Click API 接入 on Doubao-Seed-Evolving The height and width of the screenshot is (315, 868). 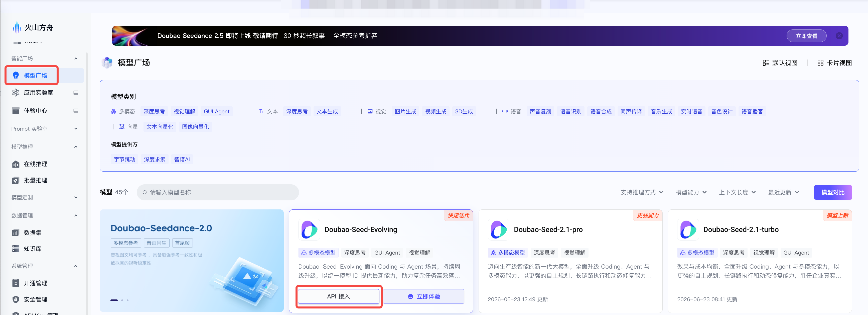pyautogui.click(x=339, y=296)
